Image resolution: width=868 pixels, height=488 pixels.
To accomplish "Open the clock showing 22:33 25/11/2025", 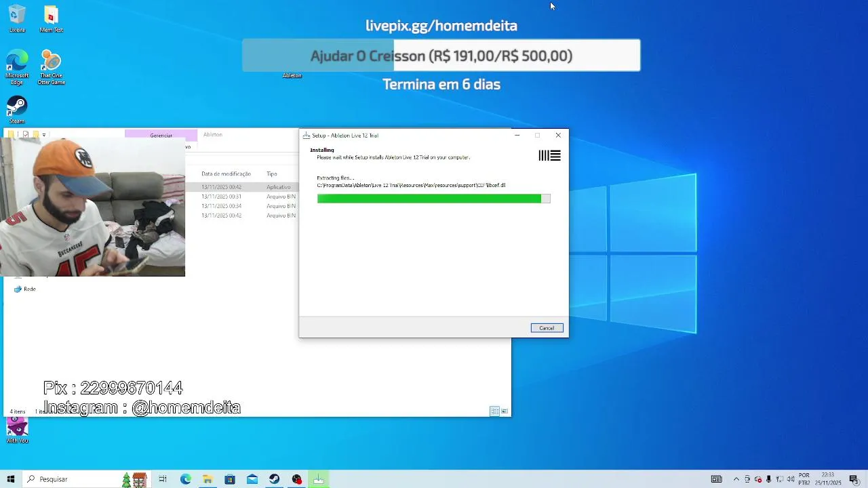I will [829, 479].
